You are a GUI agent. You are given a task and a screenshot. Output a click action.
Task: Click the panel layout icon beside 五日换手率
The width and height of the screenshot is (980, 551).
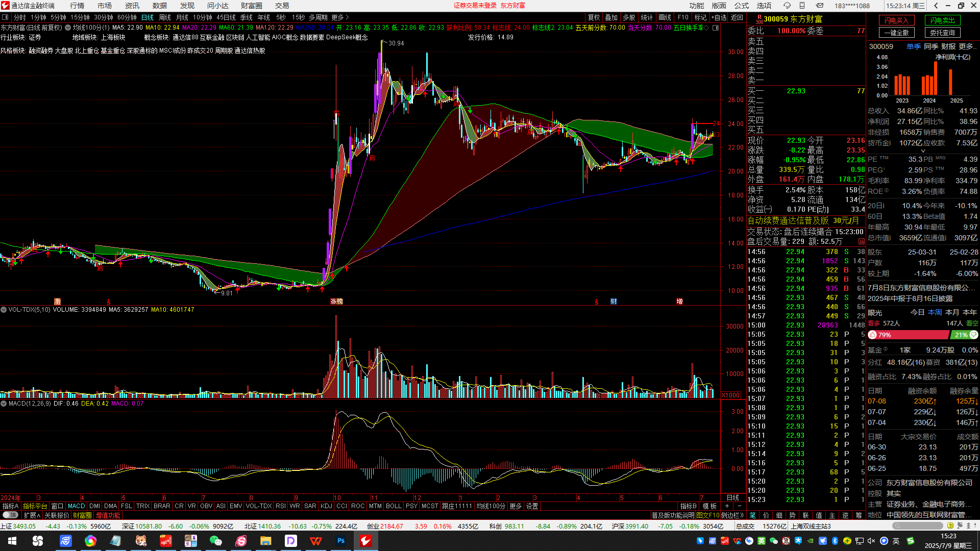tap(716, 28)
